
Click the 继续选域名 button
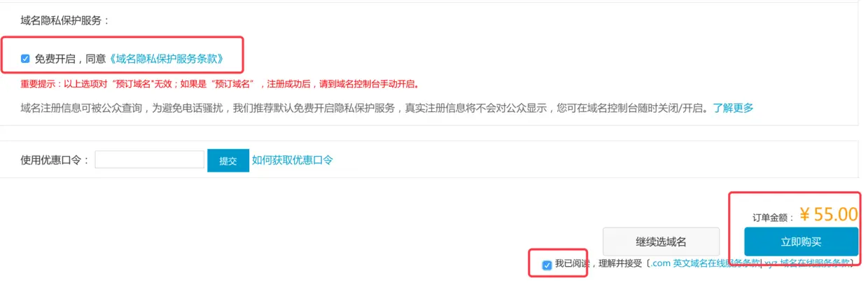tap(661, 242)
